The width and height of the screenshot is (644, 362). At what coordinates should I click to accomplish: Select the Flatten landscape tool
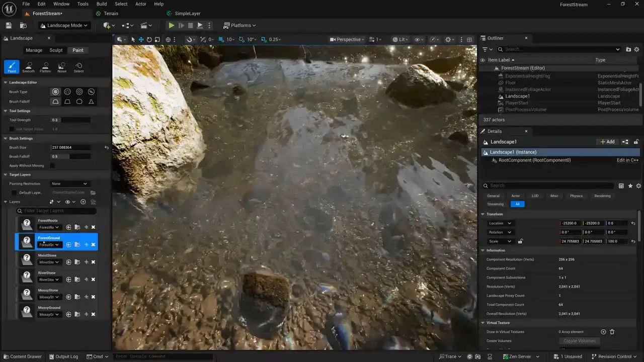click(45, 67)
